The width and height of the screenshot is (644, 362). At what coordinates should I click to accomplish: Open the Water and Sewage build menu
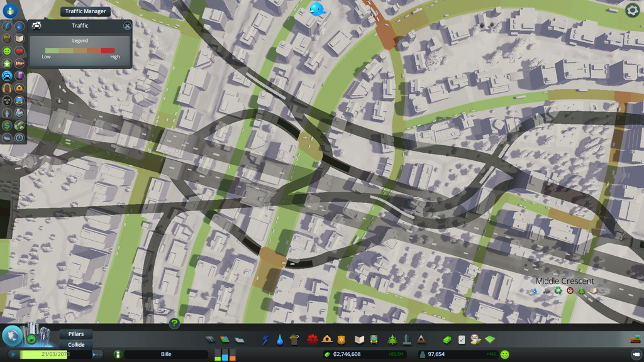coord(280,339)
